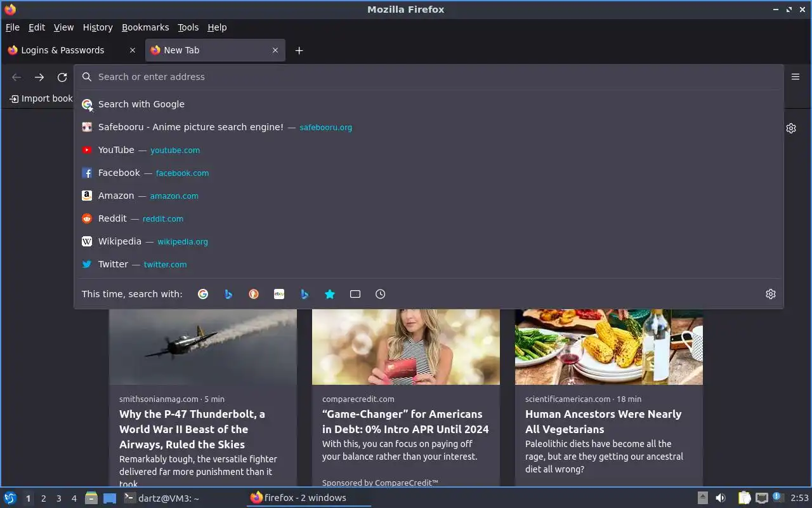
Task: Switch to workspace 1 in taskbar
Action: pyautogui.click(x=28, y=498)
